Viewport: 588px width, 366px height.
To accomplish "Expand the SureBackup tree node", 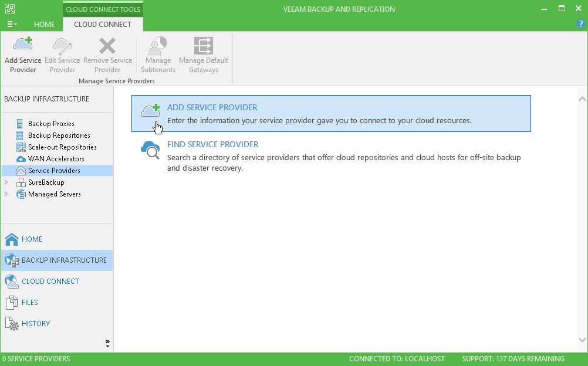I will [x=6, y=182].
